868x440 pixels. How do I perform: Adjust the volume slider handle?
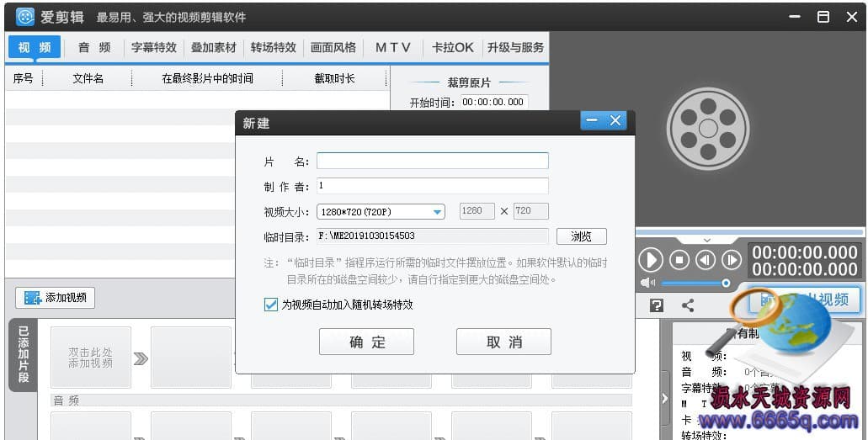[x=725, y=284]
